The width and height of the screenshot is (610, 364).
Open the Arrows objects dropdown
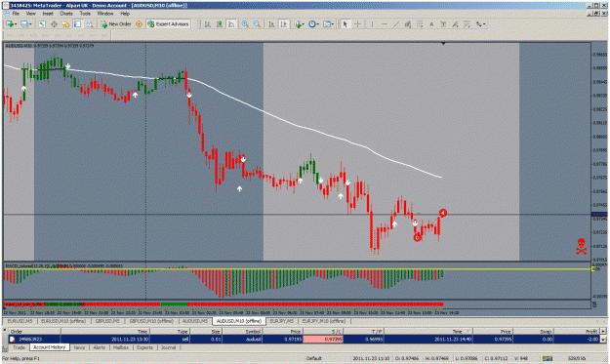pyautogui.click(x=480, y=24)
